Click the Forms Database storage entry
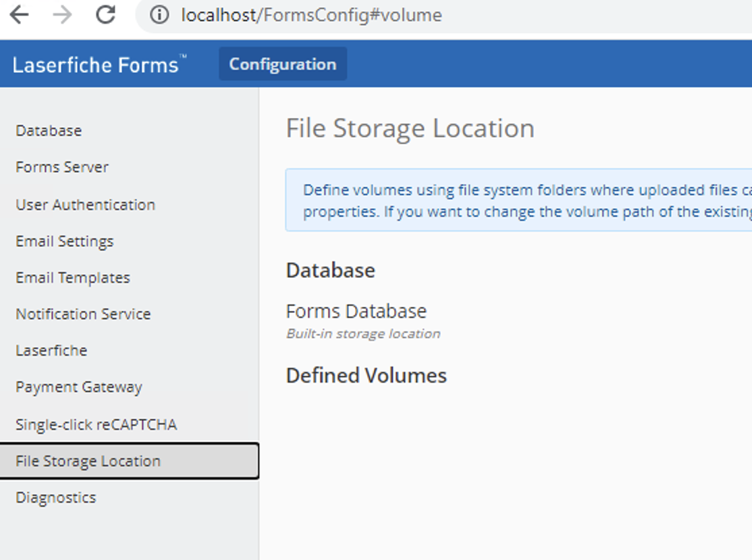This screenshot has height=560, width=752. pyautogui.click(x=356, y=311)
